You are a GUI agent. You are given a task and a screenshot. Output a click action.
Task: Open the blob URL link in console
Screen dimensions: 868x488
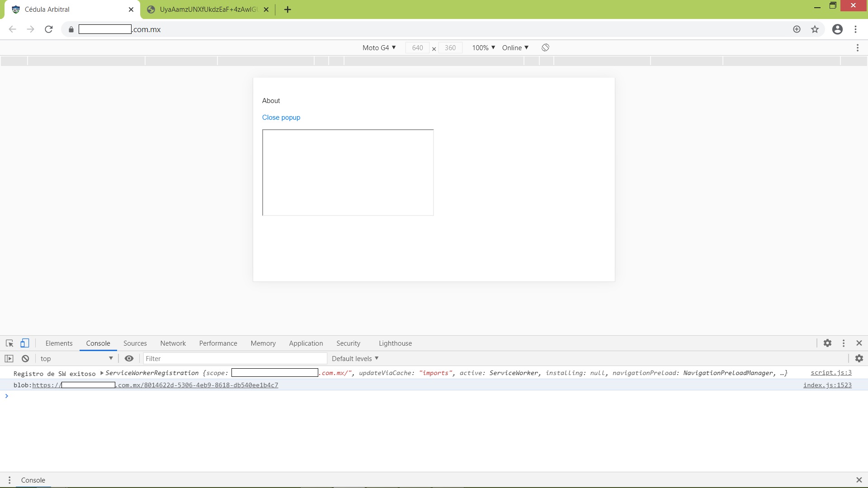click(x=155, y=385)
